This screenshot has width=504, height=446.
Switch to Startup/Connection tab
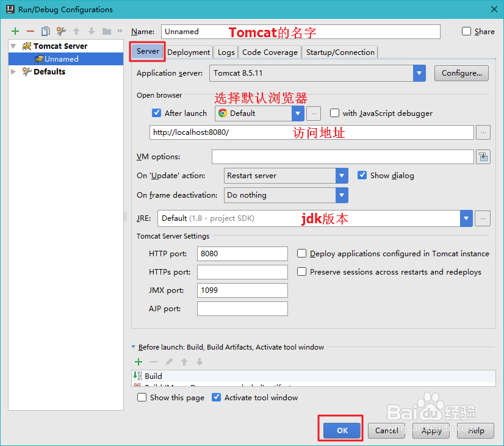click(x=340, y=52)
